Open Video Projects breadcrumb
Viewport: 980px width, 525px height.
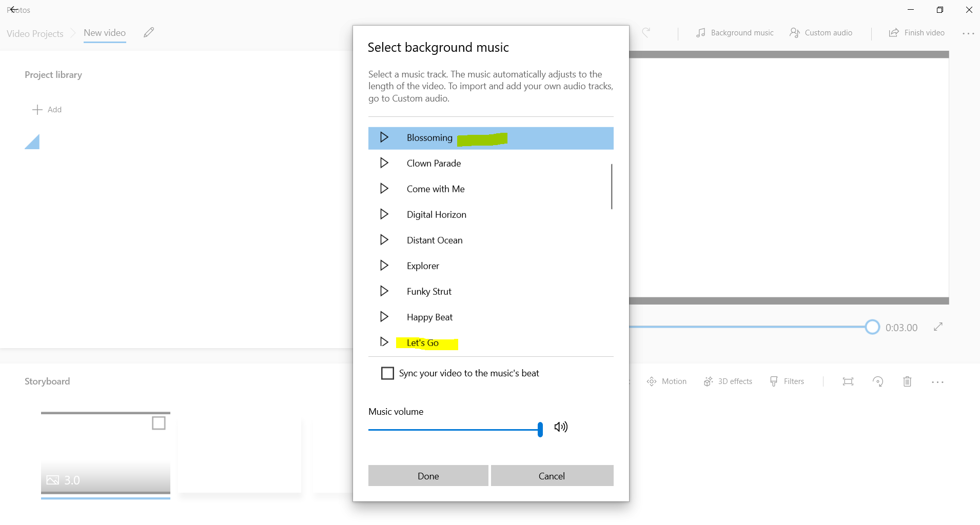35,33
